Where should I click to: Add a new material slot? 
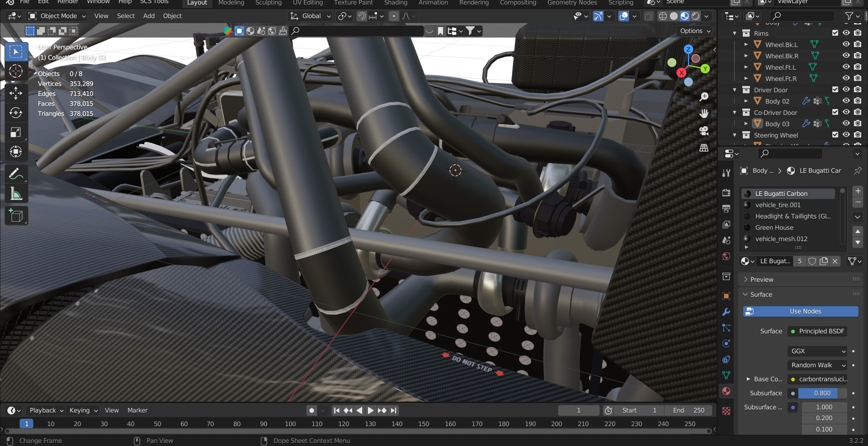click(x=858, y=191)
